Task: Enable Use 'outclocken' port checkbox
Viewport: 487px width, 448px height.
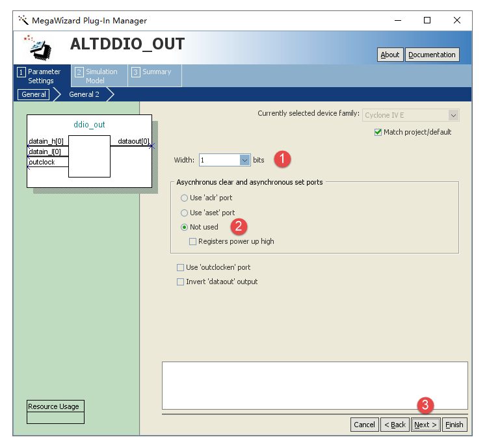Action: [213, 267]
